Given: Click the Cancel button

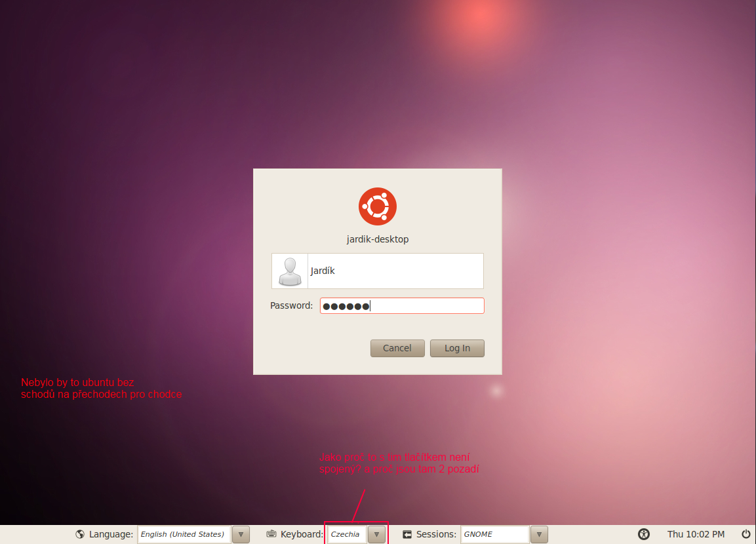Looking at the screenshot, I should pyautogui.click(x=397, y=349).
